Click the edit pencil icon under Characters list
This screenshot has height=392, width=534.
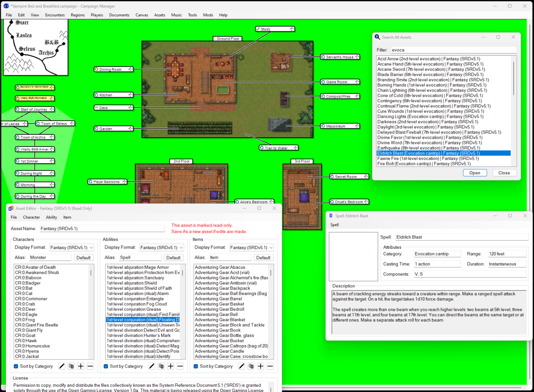pyautogui.click(x=62, y=366)
